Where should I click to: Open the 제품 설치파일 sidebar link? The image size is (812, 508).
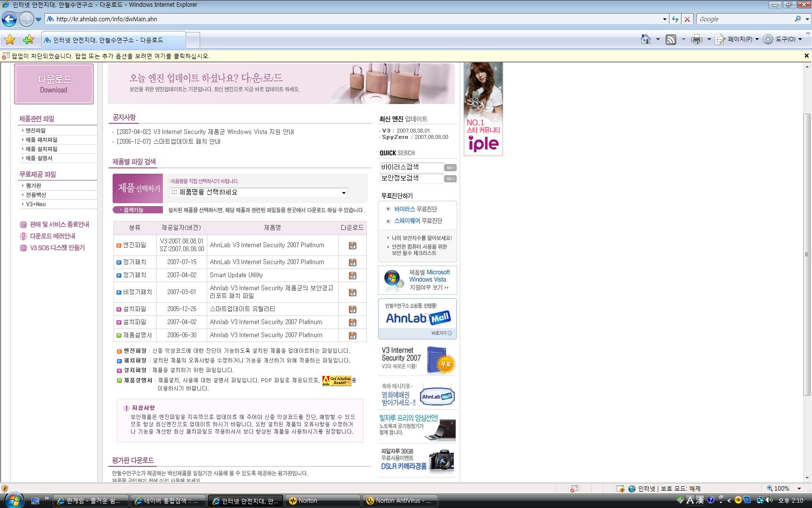(x=41, y=149)
